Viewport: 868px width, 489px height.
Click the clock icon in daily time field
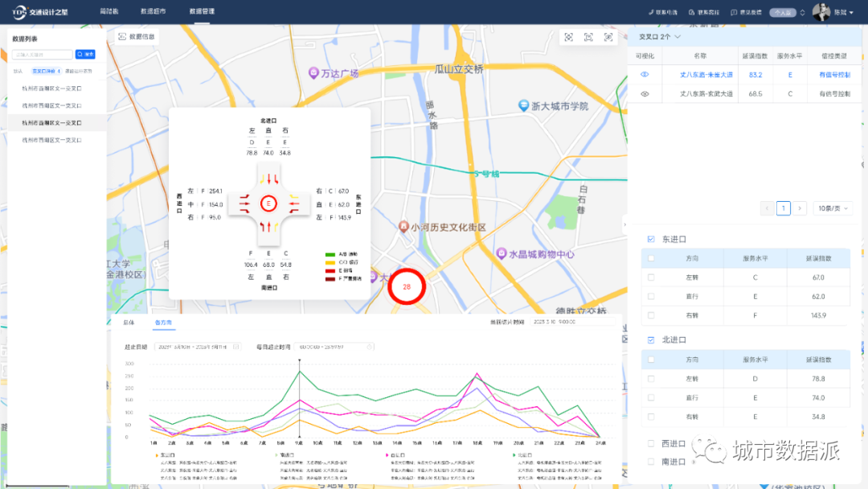pos(369,347)
